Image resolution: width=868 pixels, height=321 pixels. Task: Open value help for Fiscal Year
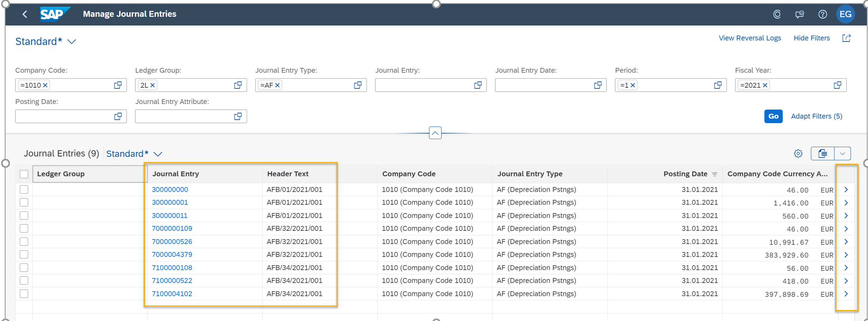838,85
